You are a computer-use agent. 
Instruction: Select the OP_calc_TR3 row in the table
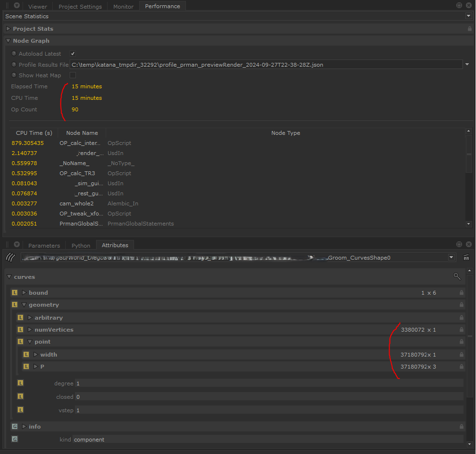coord(77,173)
